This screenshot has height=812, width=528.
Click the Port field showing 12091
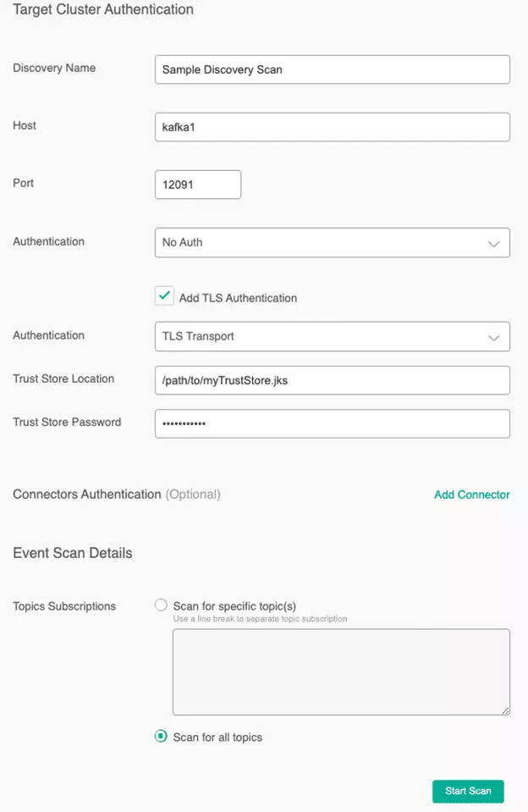coord(197,184)
